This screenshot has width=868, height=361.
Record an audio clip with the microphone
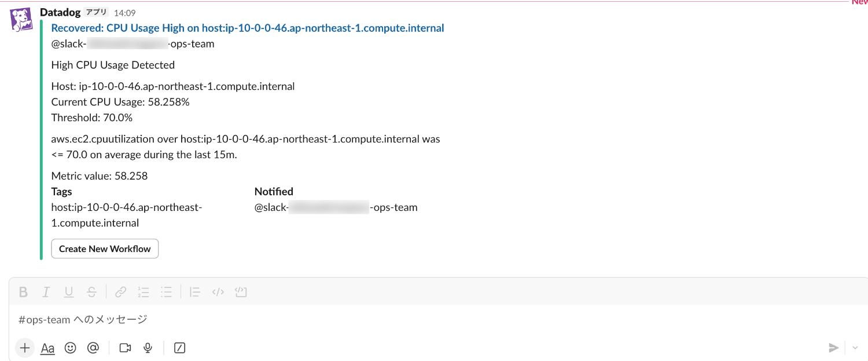[148, 348]
